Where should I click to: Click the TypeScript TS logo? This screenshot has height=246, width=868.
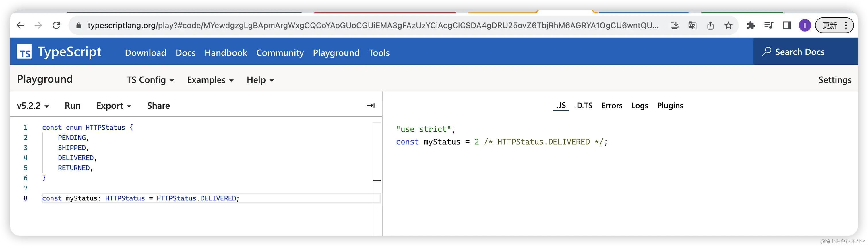tap(24, 52)
